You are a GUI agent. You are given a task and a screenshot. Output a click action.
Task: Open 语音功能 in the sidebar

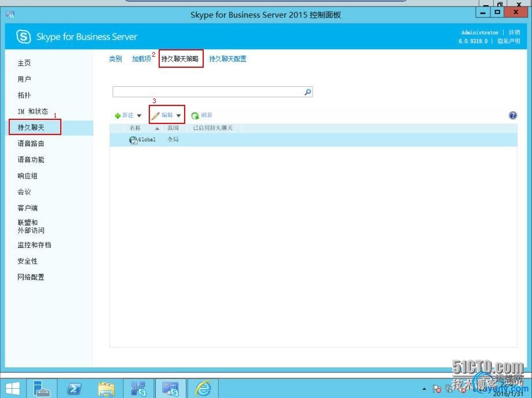[31, 160]
